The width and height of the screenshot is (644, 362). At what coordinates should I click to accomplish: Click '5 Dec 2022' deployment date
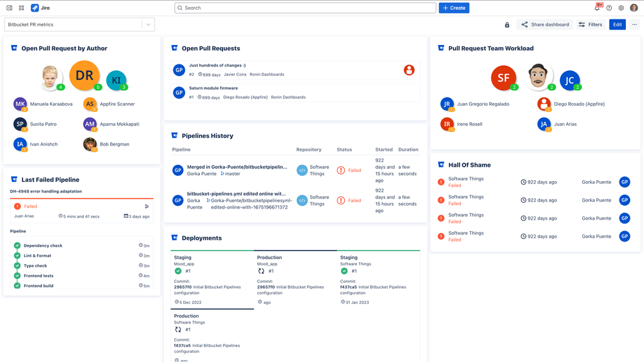point(190,302)
